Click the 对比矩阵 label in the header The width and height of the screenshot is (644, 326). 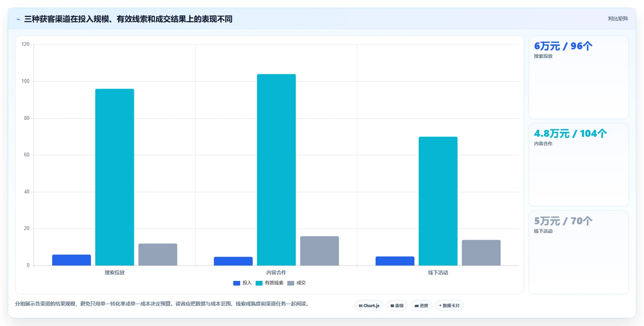(618, 18)
